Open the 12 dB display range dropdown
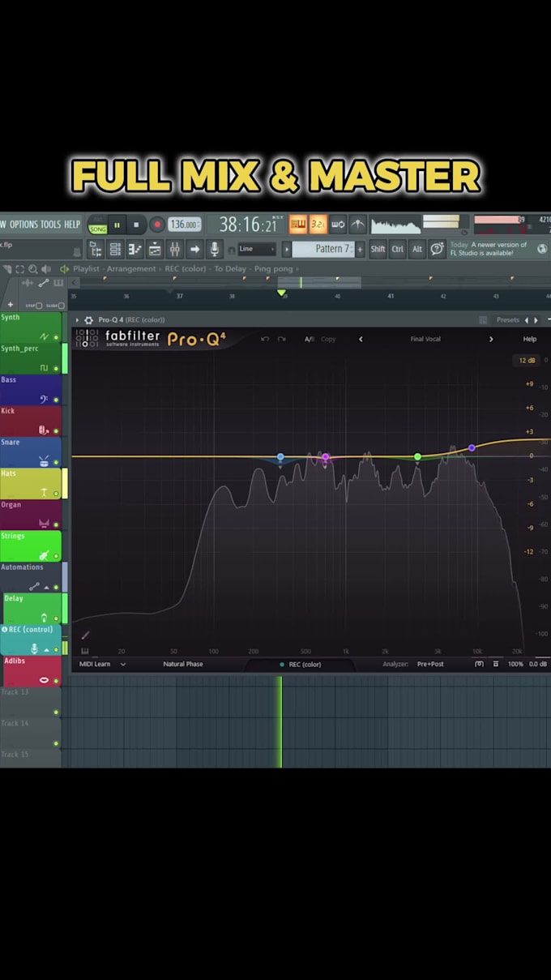The width and height of the screenshot is (551, 980). pyautogui.click(x=527, y=360)
